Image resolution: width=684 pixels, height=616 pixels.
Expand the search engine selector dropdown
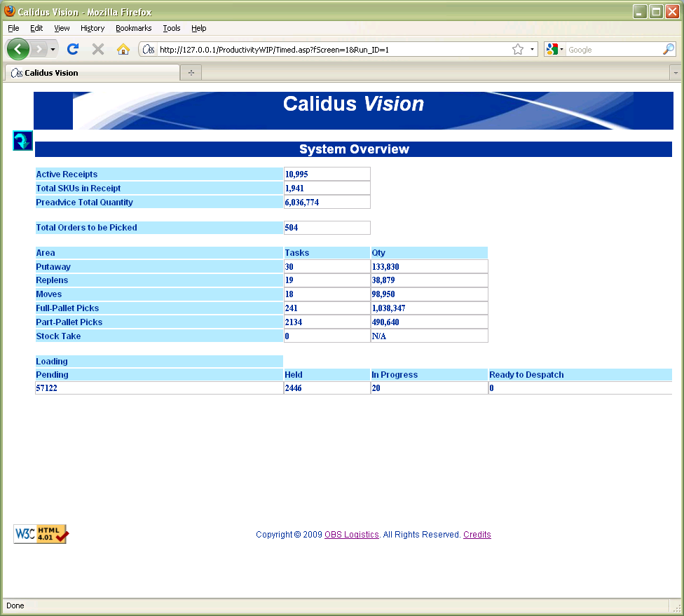click(x=555, y=49)
